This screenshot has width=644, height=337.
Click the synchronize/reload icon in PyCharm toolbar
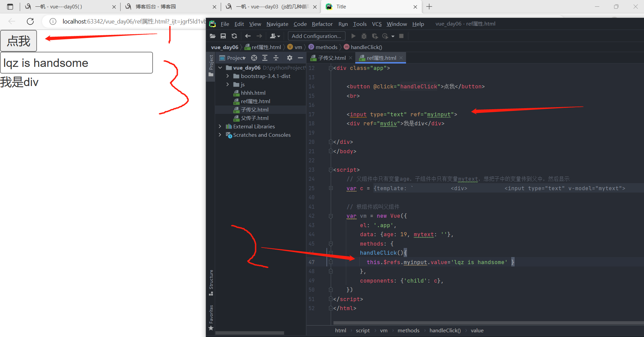[234, 36]
